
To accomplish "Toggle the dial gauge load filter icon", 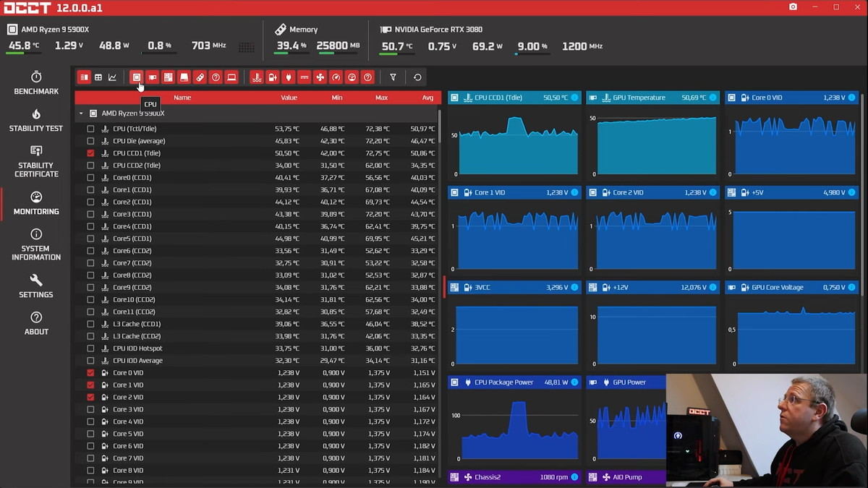I will click(x=352, y=77).
